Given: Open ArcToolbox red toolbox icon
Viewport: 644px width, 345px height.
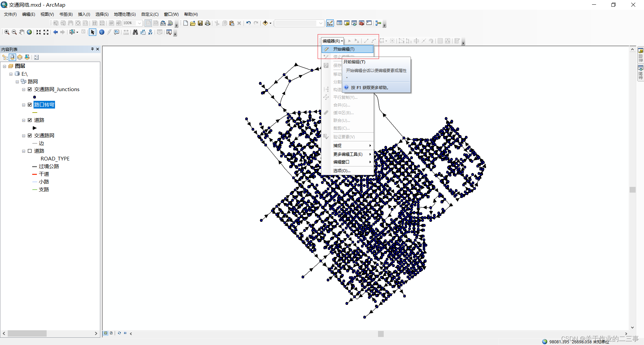Looking at the screenshot, I should (362, 23).
